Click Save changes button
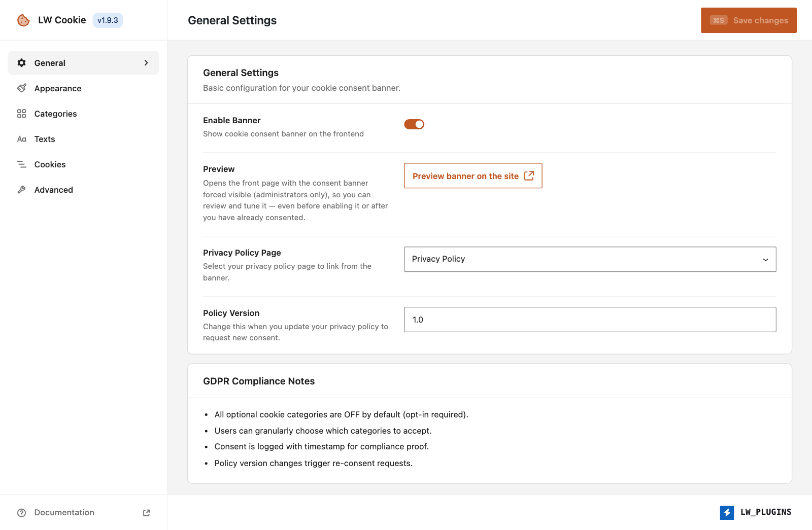Image resolution: width=812 pixels, height=530 pixels. coord(749,20)
